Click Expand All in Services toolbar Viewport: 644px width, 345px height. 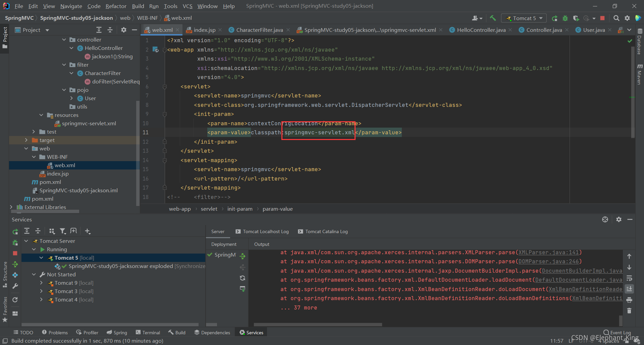[27, 231]
